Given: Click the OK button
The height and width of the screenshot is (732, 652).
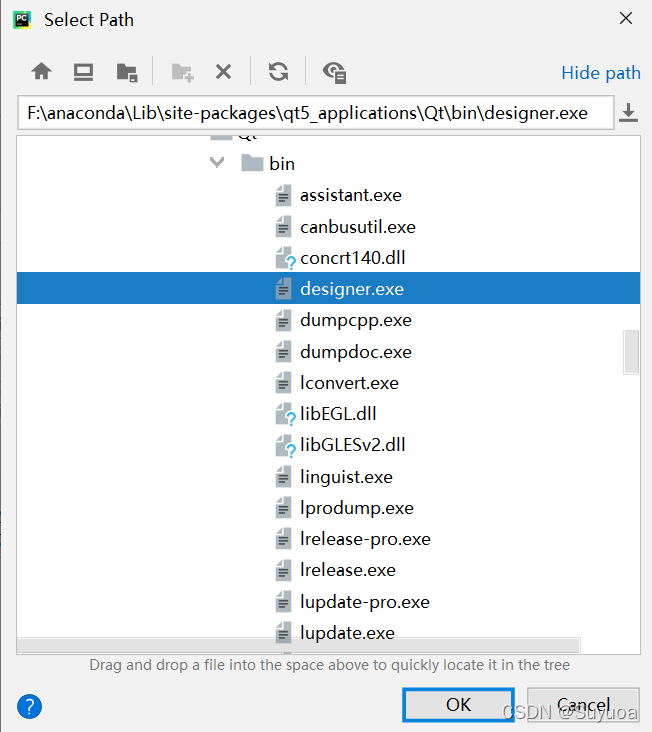Looking at the screenshot, I should click(458, 704).
